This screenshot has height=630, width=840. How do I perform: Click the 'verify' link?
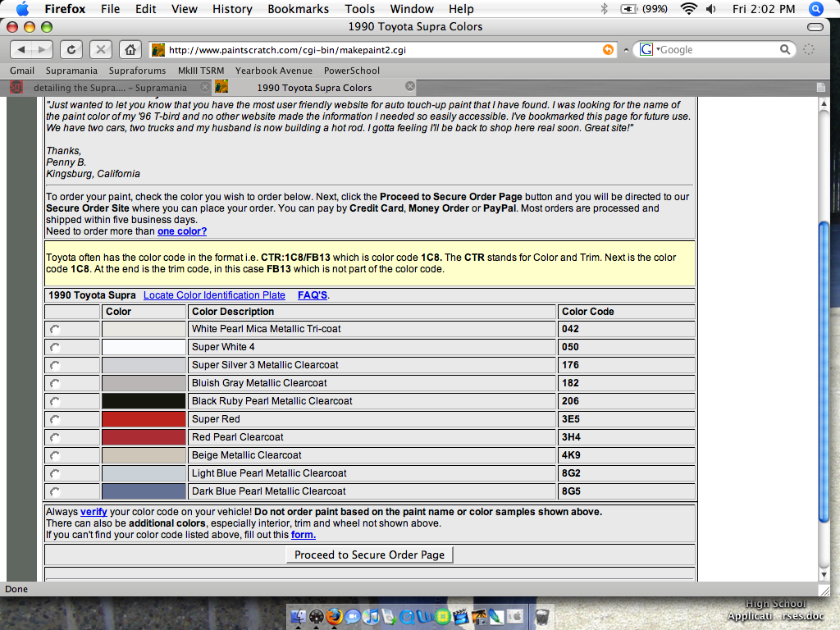coord(94,512)
